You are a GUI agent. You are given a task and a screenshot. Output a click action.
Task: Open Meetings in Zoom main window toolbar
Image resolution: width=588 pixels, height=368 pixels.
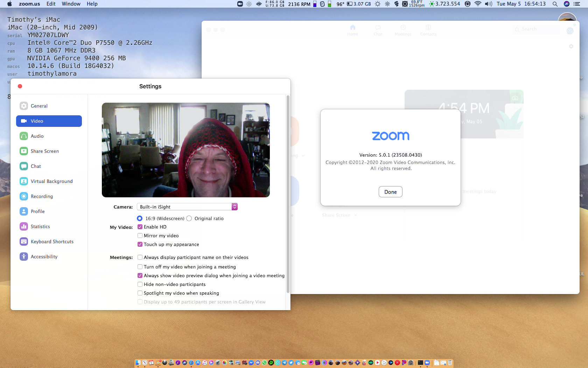(x=403, y=30)
